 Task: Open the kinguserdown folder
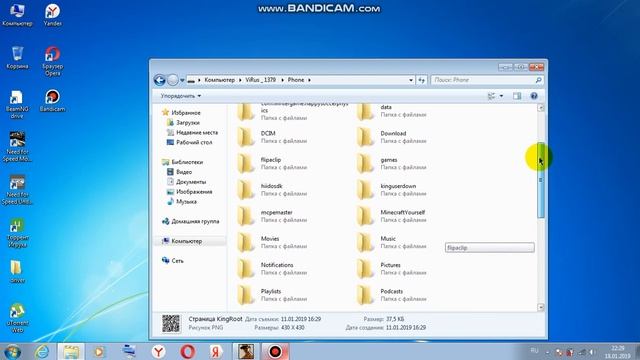click(x=392, y=189)
